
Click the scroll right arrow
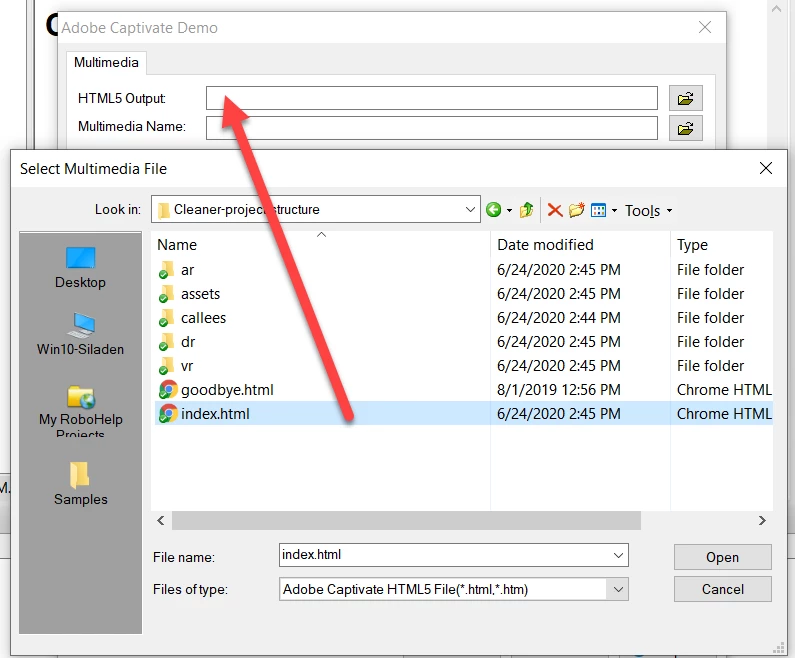(762, 521)
